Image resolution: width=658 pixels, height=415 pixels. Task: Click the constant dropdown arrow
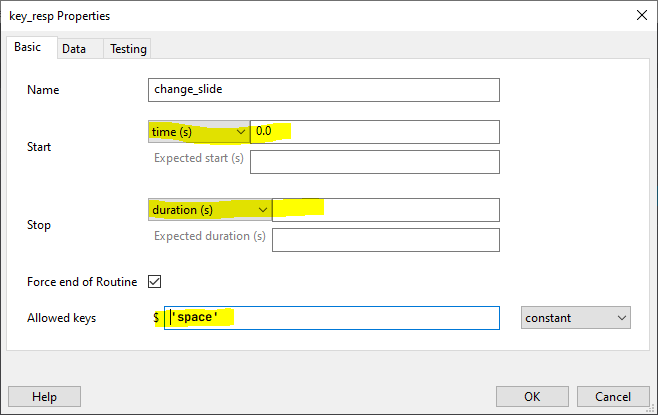[x=622, y=318]
